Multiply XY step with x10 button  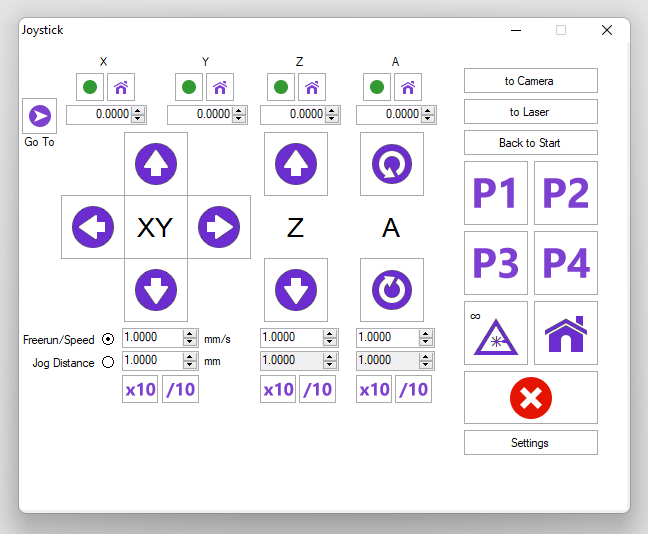[140, 389]
